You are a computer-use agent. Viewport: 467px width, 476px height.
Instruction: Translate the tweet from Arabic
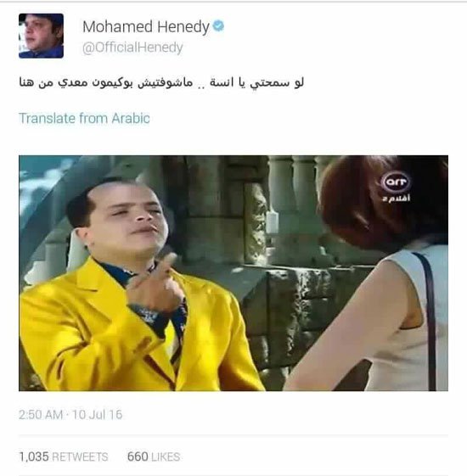(x=84, y=118)
